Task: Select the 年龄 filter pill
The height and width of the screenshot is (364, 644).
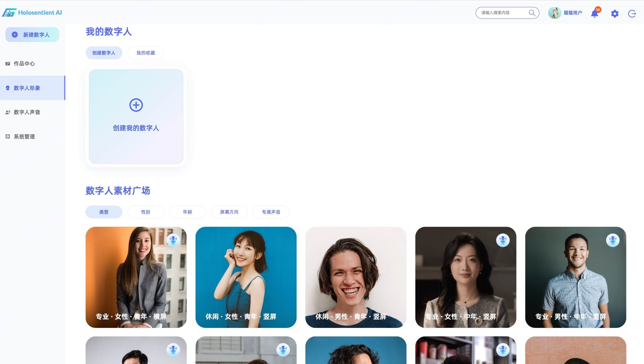Action: click(187, 212)
